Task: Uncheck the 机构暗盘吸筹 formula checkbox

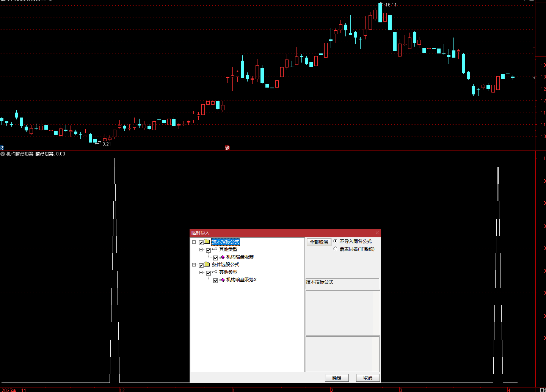Action: click(215, 258)
